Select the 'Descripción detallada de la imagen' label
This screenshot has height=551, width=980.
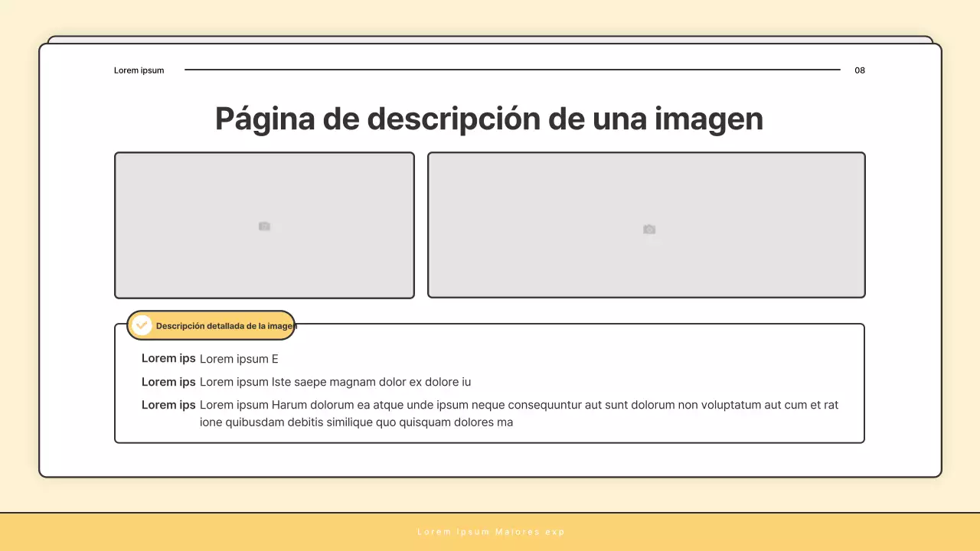[x=224, y=325]
